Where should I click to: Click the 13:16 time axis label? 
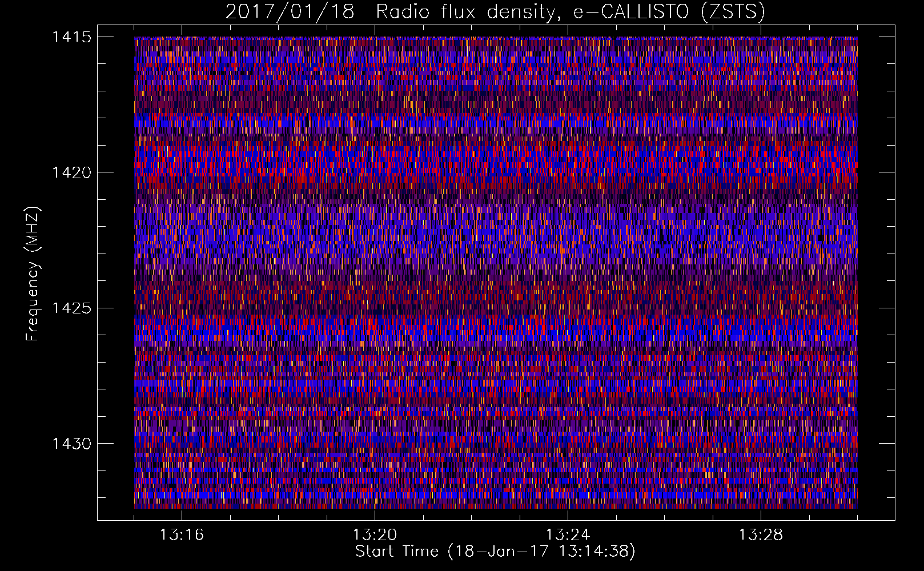(x=182, y=535)
